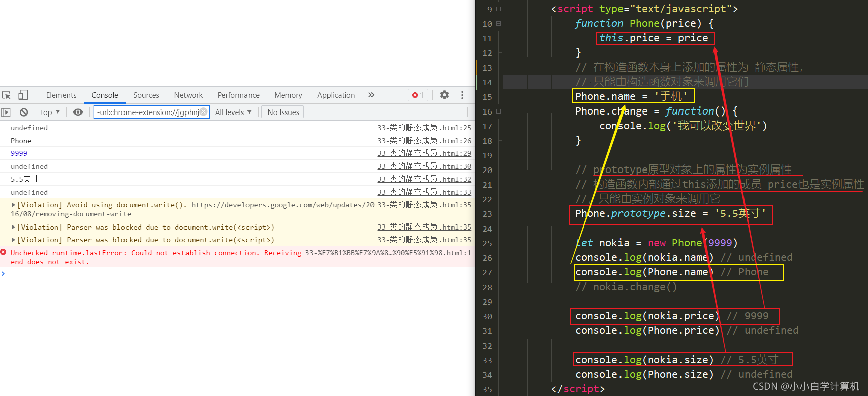Open the DevTools settings gear
The width and height of the screenshot is (868, 396).
[x=444, y=95]
